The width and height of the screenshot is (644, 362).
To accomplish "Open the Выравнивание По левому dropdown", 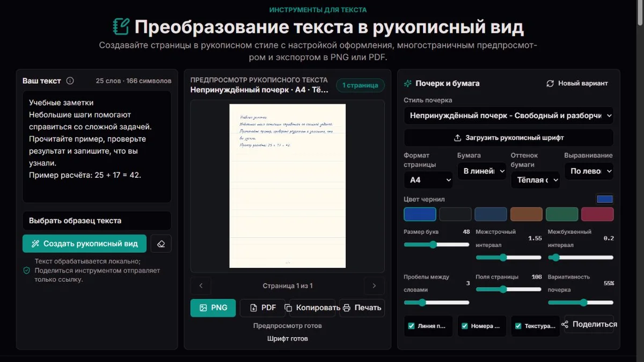I will pos(589,171).
